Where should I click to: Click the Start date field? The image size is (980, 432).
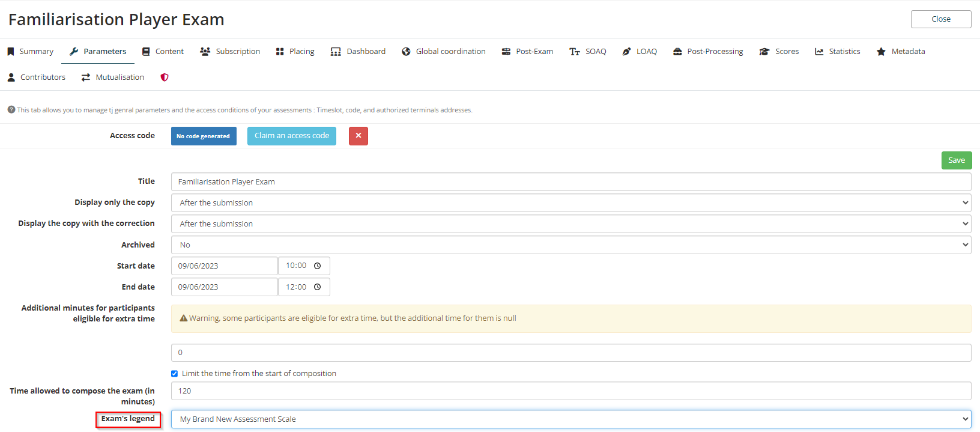click(224, 266)
